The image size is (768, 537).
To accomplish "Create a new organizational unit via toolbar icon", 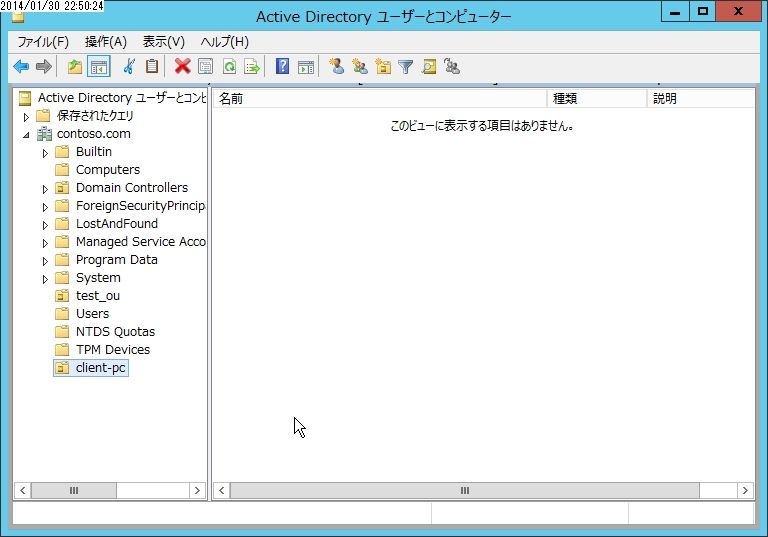I will 383,66.
